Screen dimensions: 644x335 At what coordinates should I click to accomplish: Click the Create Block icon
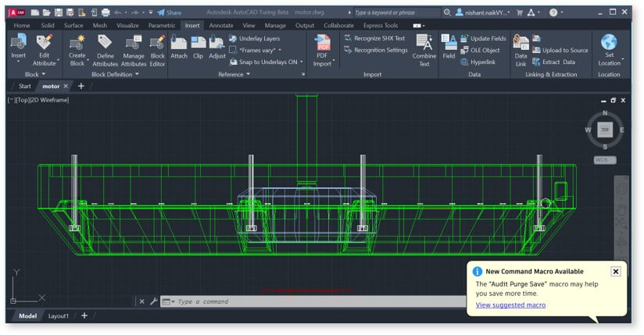77,42
